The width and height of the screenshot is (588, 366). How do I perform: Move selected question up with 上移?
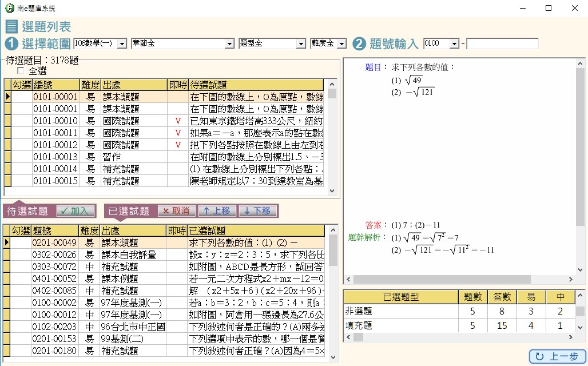click(x=216, y=211)
